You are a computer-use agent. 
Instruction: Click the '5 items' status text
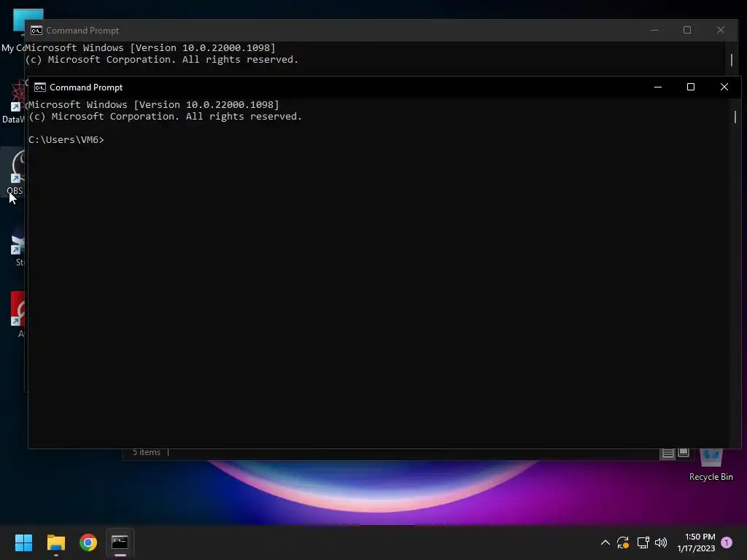coord(146,452)
